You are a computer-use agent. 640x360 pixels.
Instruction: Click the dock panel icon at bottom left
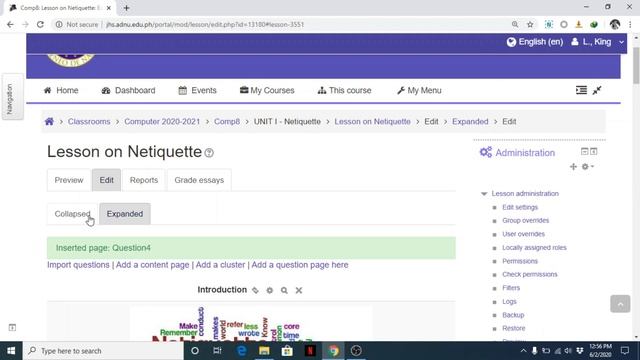tap(12, 327)
